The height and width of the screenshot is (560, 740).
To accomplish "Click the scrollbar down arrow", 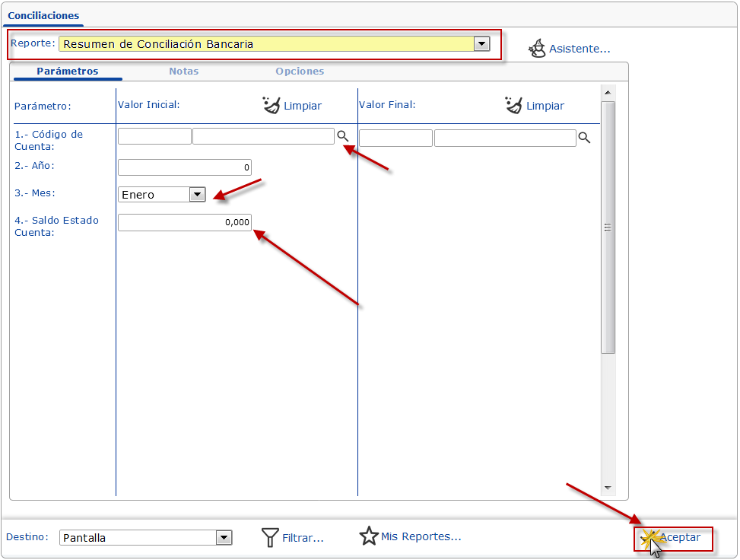I will (x=608, y=488).
